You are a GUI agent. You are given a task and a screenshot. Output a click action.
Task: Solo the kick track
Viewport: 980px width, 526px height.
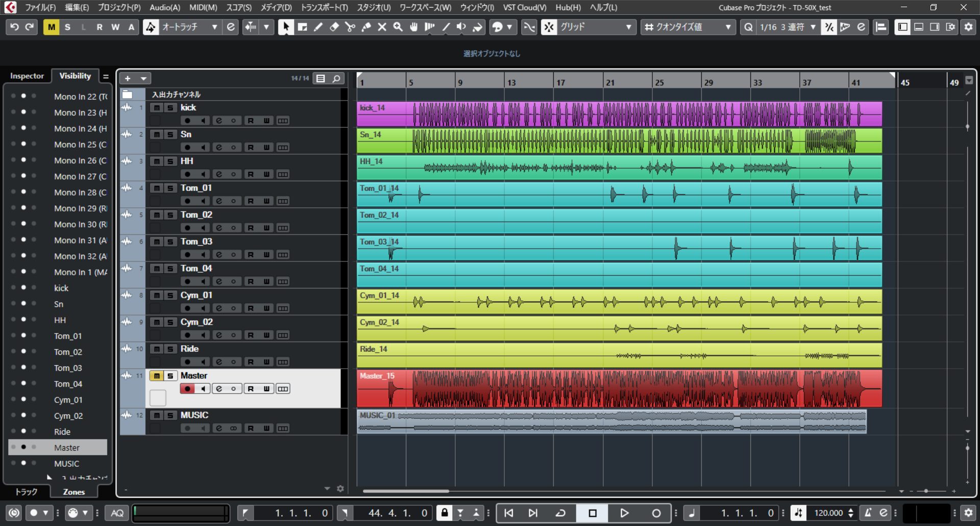[170, 108]
